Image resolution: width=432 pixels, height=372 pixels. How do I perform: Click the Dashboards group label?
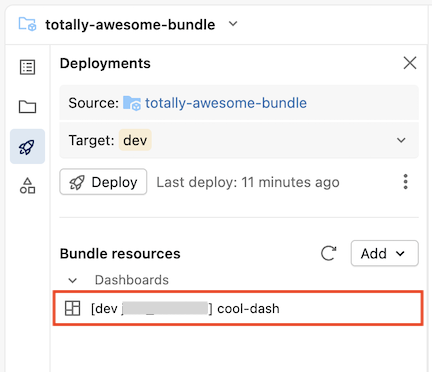(132, 280)
